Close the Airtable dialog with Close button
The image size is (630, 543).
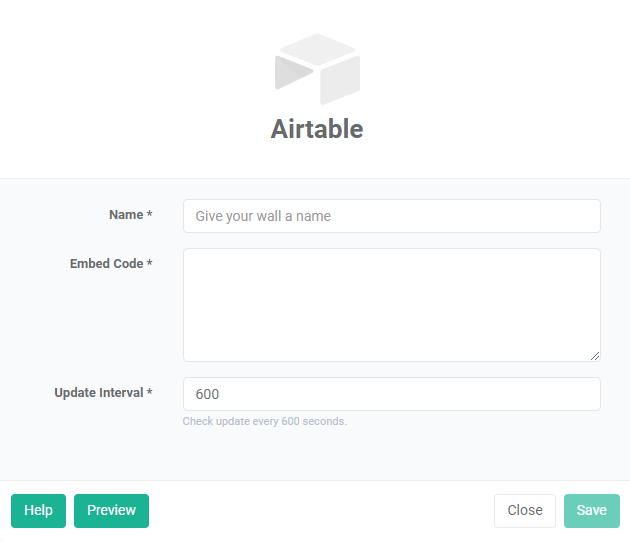525,510
